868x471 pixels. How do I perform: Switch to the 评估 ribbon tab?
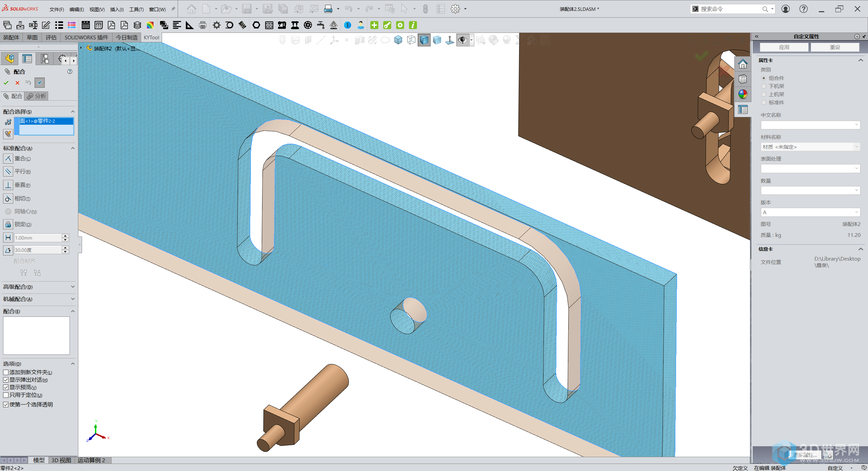(x=51, y=37)
